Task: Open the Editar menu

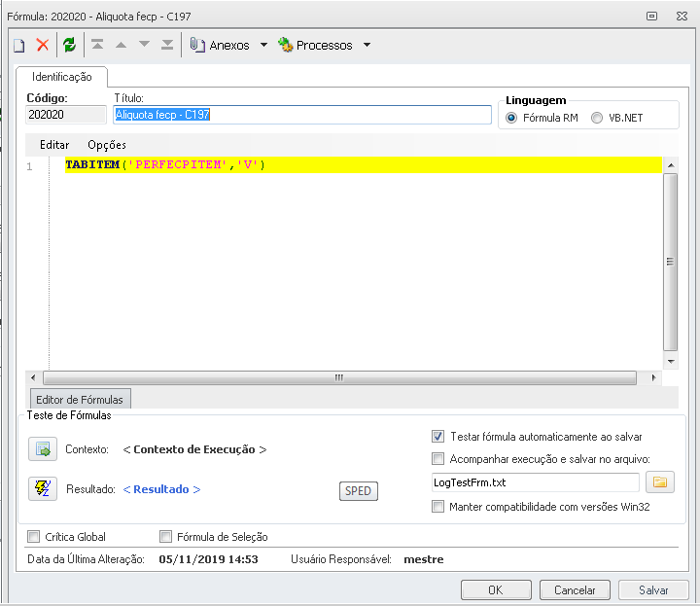Action: point(54,145)
